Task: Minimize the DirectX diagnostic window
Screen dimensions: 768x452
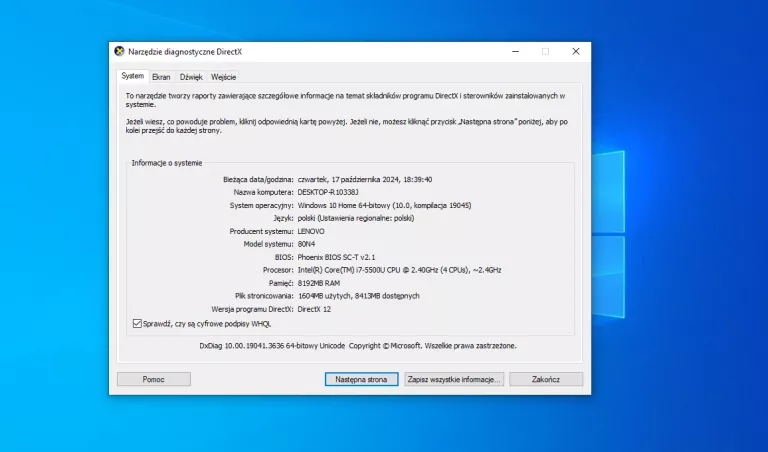Action: click(x=515, y=51)
